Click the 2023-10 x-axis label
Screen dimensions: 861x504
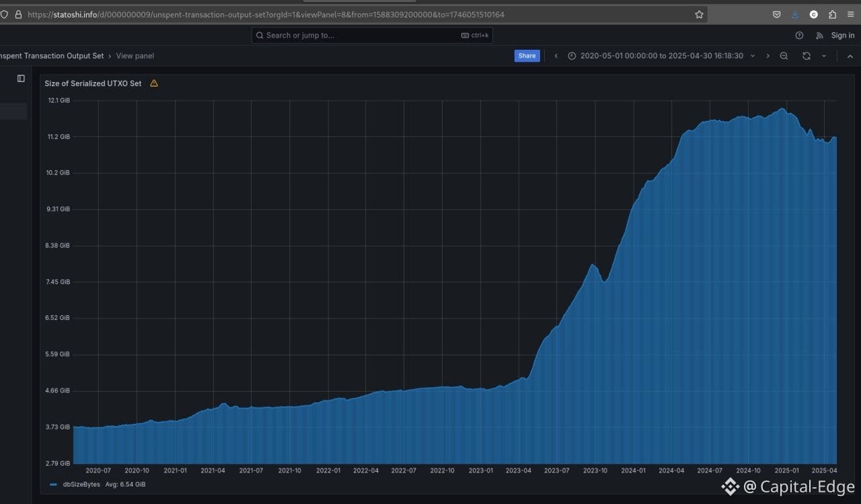[x=595, y=471]
